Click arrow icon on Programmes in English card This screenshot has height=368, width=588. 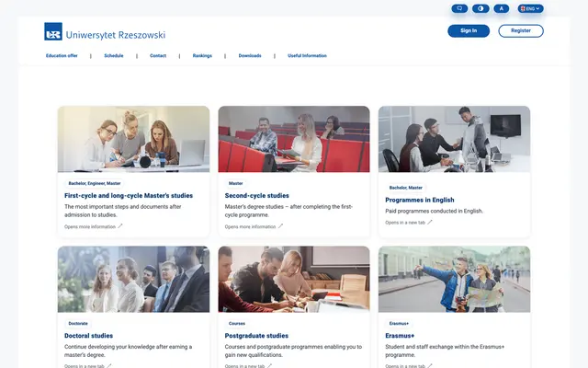(x=430, y=222)
